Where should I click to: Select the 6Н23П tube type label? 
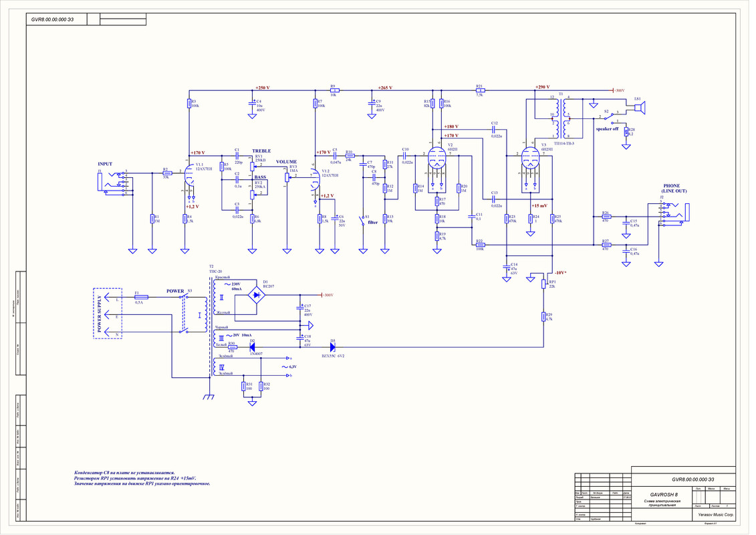pyautogui.click(x=547, y=150)
